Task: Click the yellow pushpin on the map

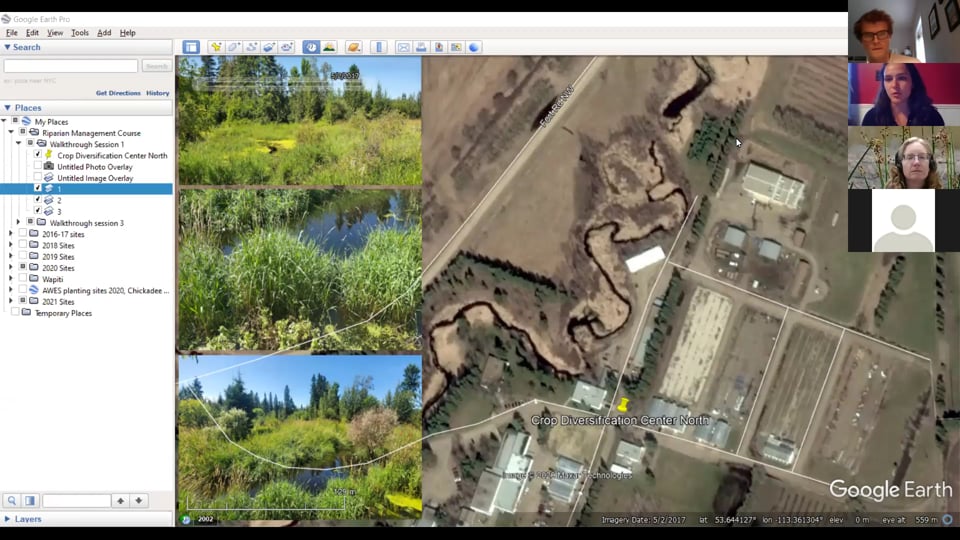Action: point(623,405)
